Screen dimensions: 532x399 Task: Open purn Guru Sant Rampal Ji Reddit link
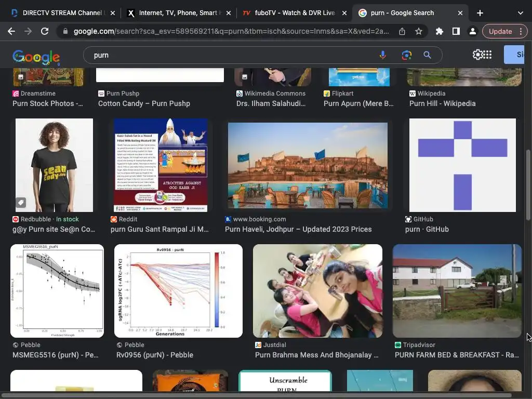pos(159,229)
